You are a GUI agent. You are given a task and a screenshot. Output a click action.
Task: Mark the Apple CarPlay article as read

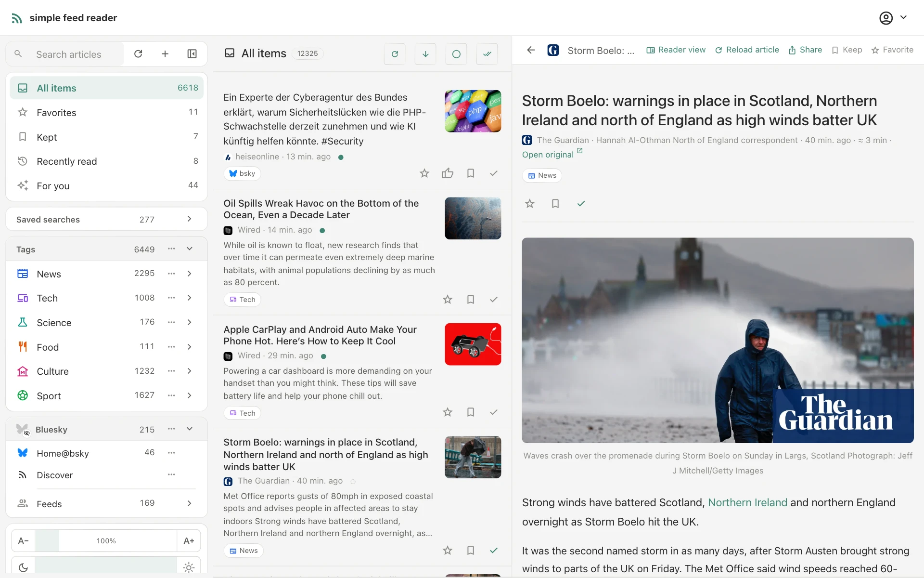click(494, 412)
